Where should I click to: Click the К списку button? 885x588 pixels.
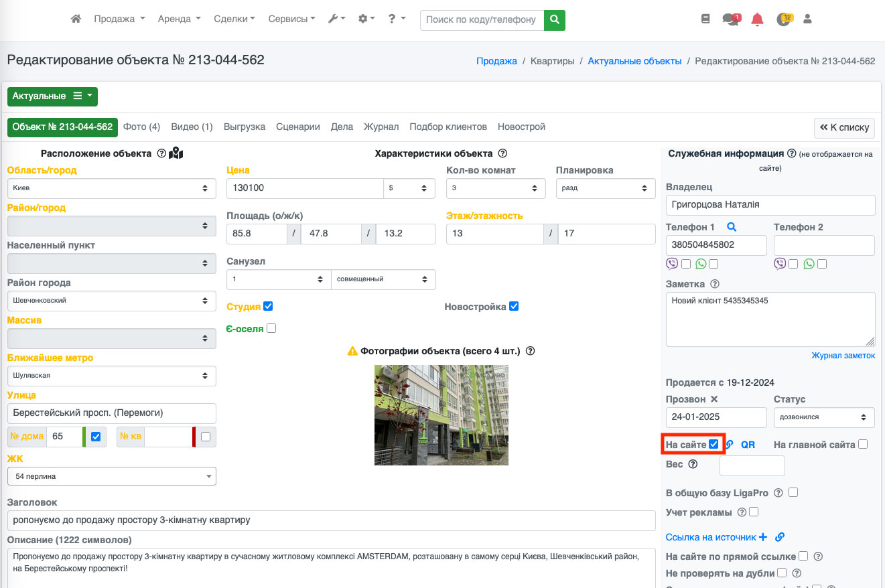click(x=844, y=127)
